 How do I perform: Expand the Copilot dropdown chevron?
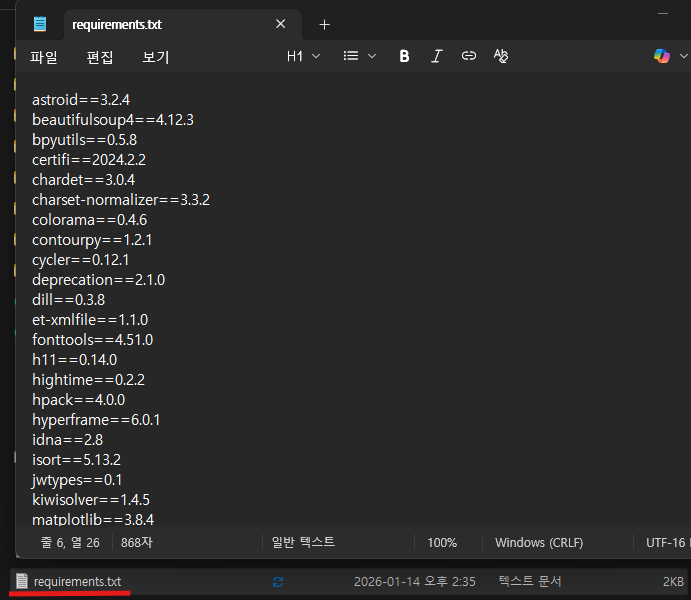pyautogui.click(x=684, y=56)
